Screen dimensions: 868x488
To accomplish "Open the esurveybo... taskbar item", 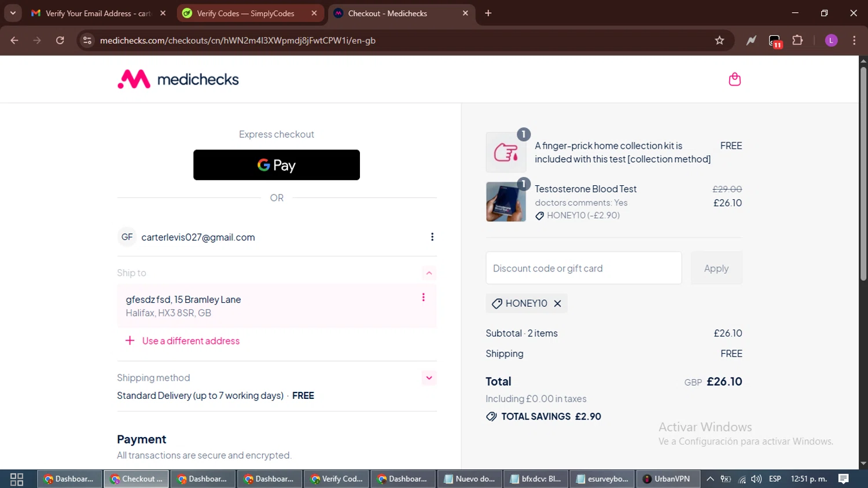I will [x=602, y=479].
